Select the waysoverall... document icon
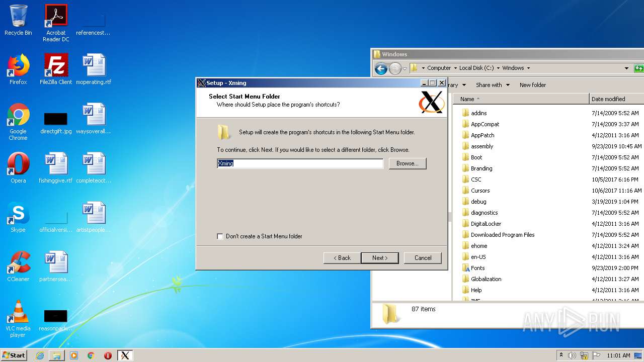644x362 pixels. click(94, 119)
